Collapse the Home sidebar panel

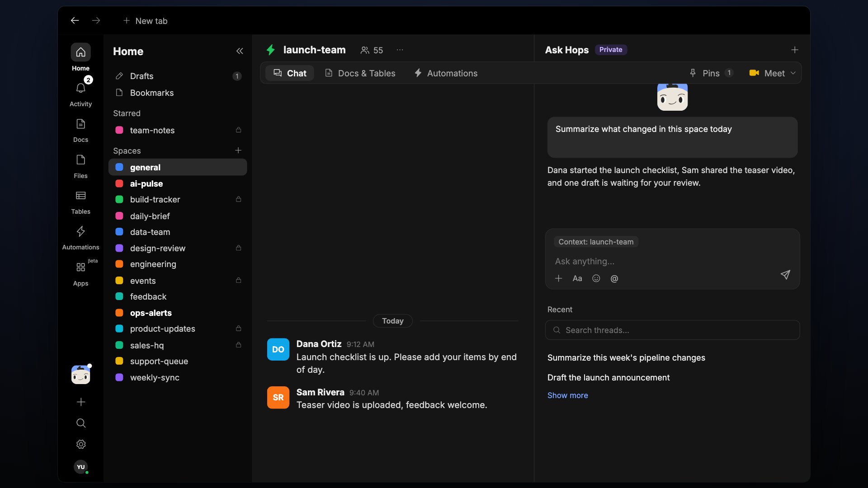tap(240, 51)
